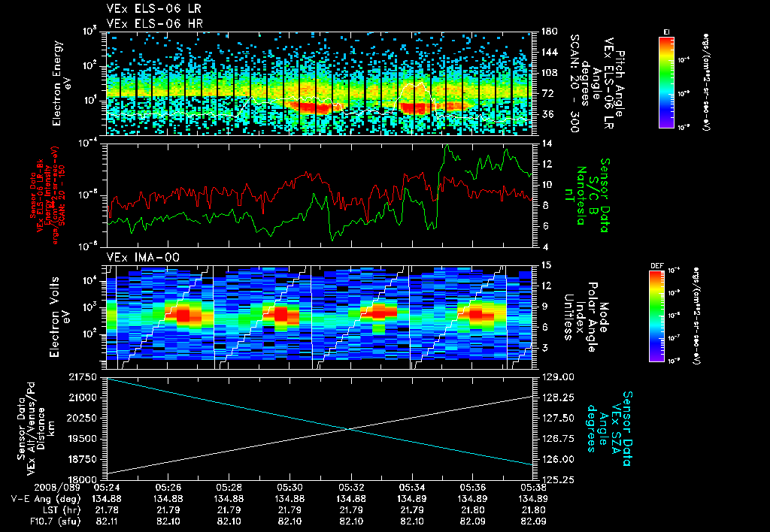Click the 05:24 time tick label

click(x=107, y=488)
